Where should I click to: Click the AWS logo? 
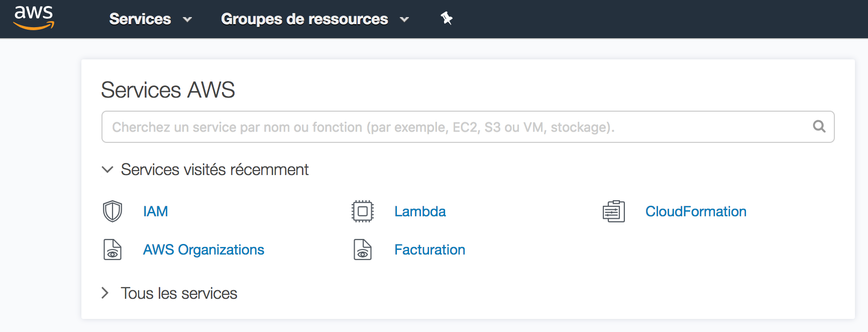coord(34,18)
